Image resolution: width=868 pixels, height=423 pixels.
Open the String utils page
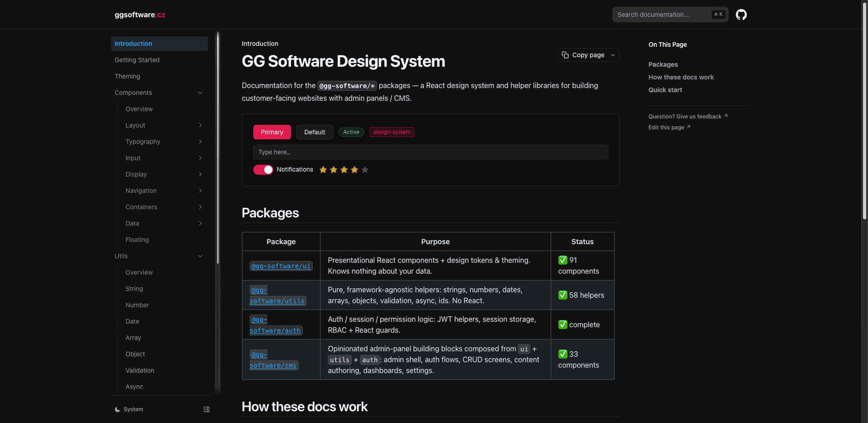point(165,289)
